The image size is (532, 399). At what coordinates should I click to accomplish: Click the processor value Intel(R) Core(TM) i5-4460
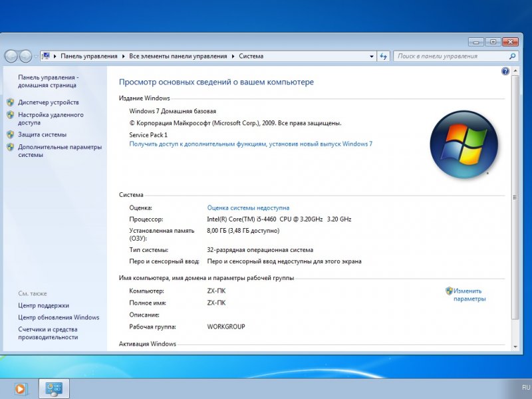(x=279, y=219)
